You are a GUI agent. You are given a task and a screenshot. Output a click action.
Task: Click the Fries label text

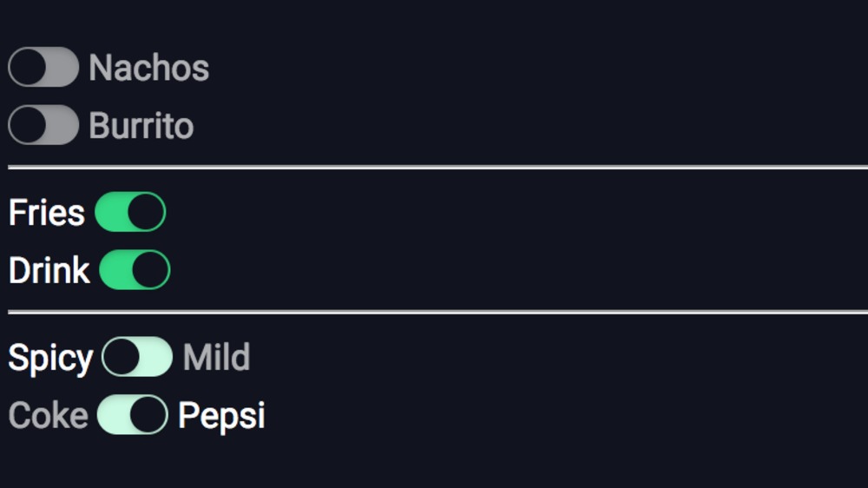pyautogui.click(x=47, y=213)
